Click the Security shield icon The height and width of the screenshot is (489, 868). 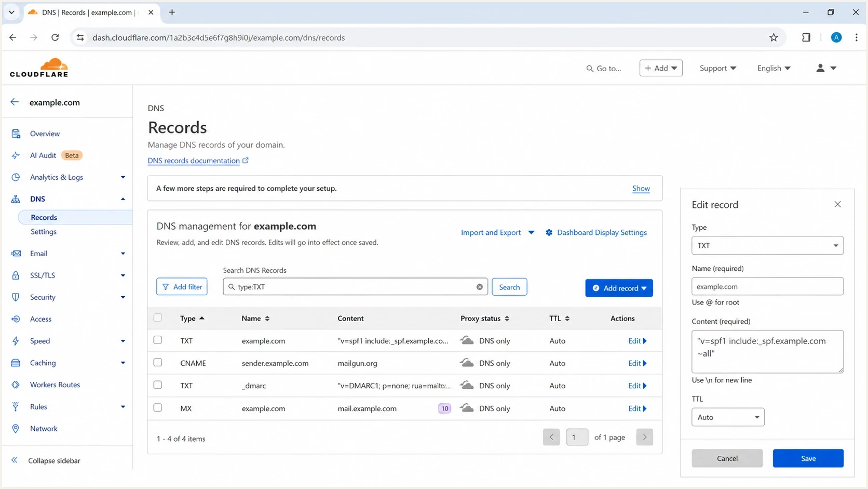[16, 297]
